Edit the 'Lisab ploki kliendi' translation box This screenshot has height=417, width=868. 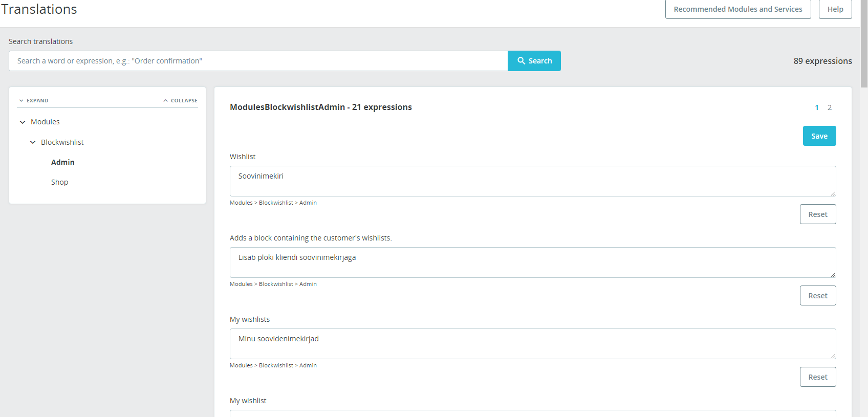[x=533, y=262]
